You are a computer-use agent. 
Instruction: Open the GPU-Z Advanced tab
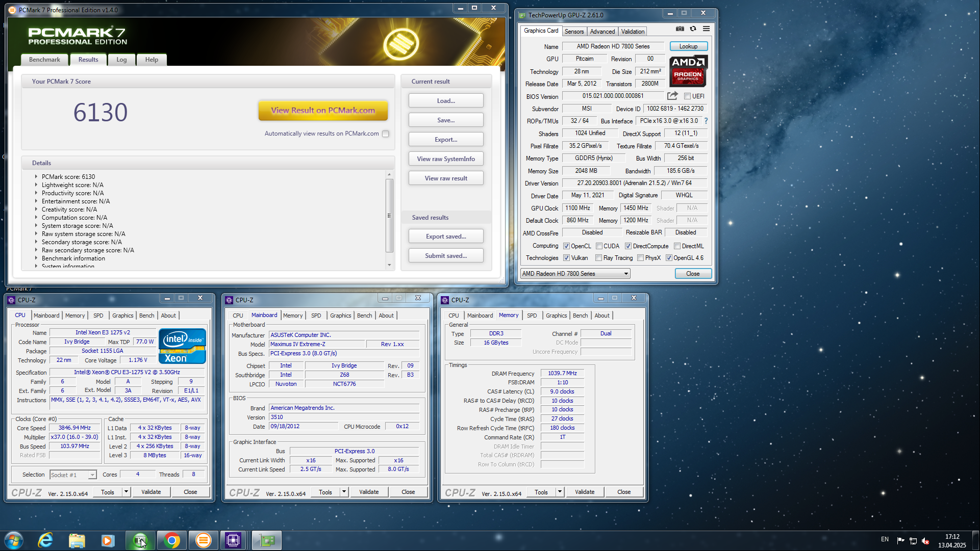pos(602,31)
